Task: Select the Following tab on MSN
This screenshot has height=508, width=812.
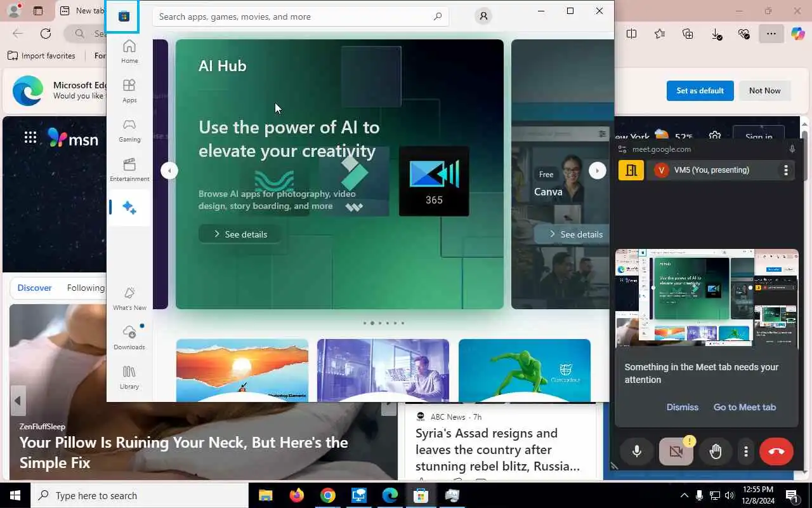Action: (86, 288)
